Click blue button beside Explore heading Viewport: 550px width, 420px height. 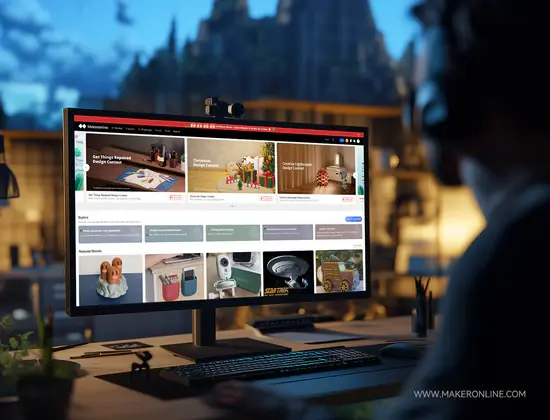(353, 219)
